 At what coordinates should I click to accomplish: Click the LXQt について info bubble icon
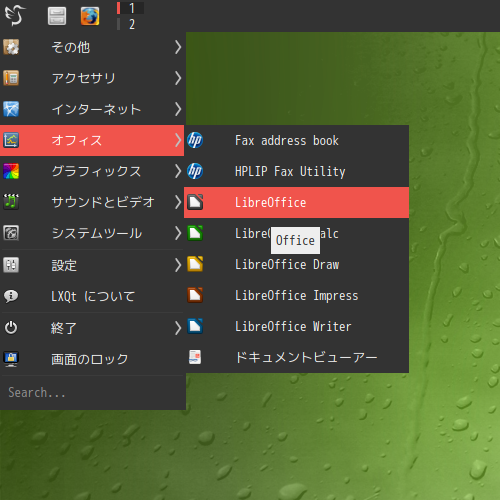click(11, 296)
